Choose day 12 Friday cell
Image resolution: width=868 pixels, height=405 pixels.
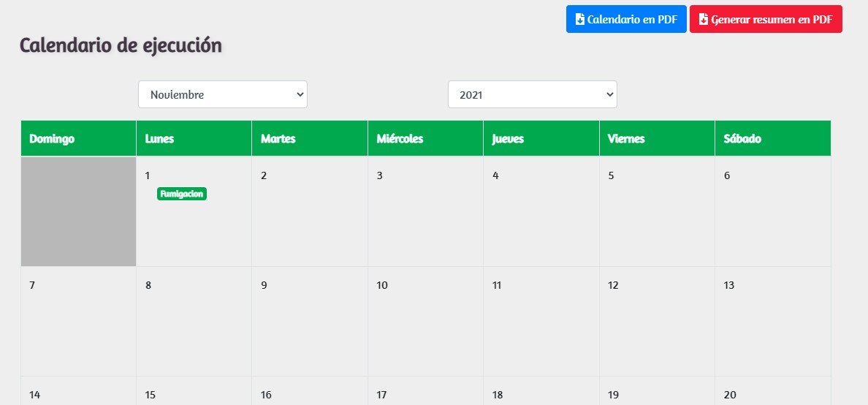[x=656, y=321]
